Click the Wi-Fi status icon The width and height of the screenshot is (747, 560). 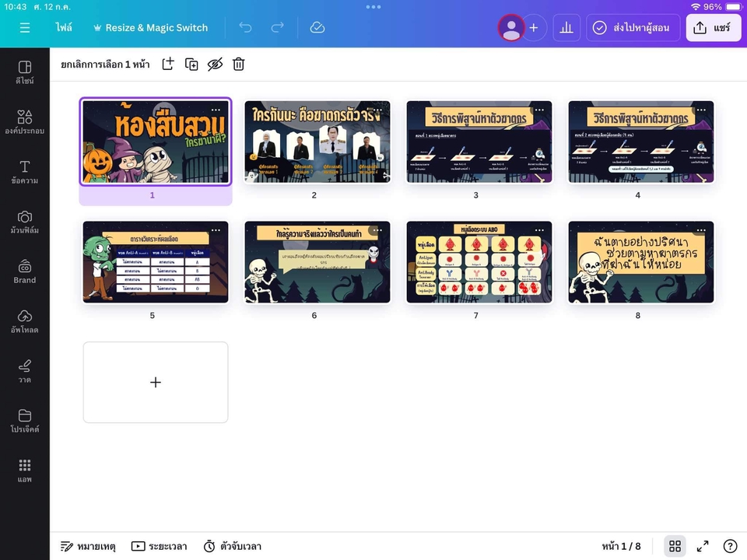696,7
